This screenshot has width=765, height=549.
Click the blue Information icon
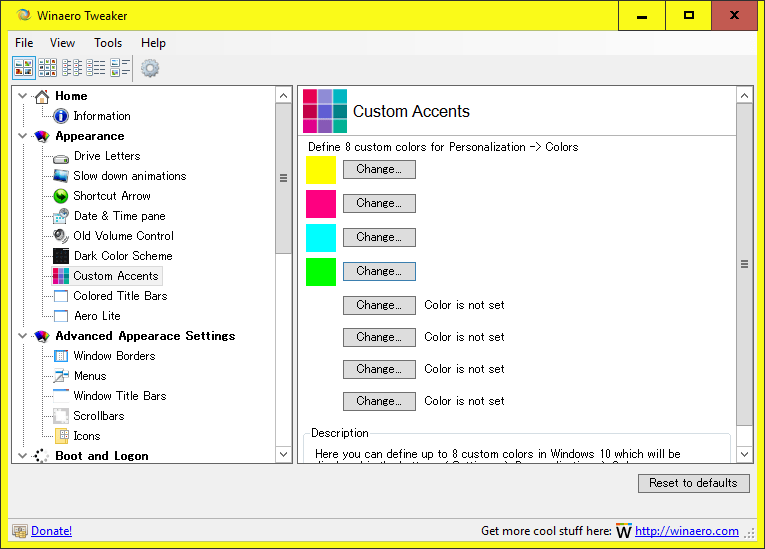click(x=60, y=116)
